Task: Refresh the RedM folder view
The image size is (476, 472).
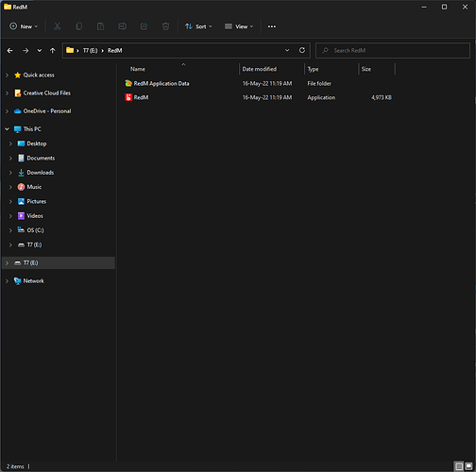Action: (x=302, y=50)
